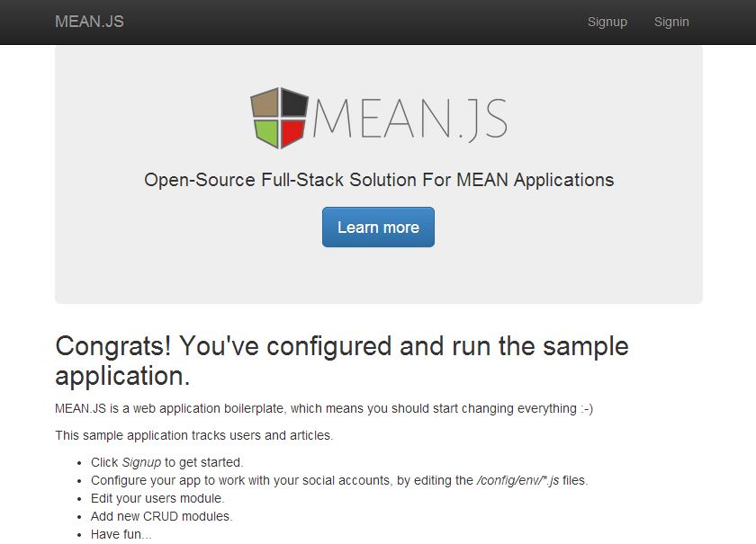
Task: Click the red quadrant of shield logo
Action: coord(292,132)
